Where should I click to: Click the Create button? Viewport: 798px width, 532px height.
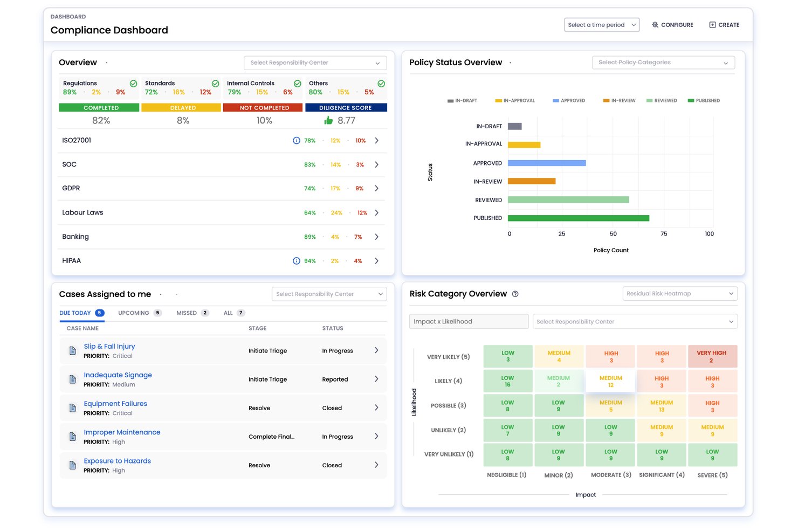point(724,25)
